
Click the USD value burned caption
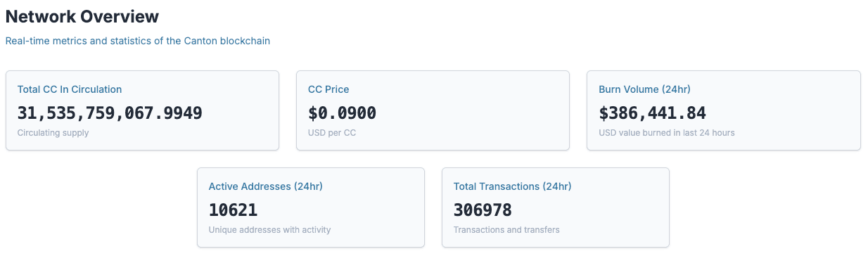coord(667,133)
